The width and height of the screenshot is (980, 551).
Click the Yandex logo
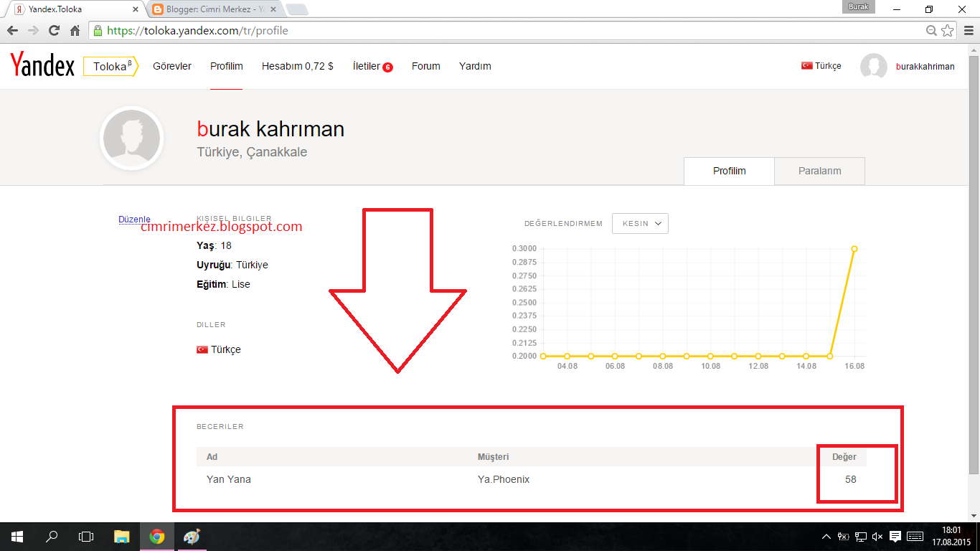pyautogui.click(x=42, y=66)
